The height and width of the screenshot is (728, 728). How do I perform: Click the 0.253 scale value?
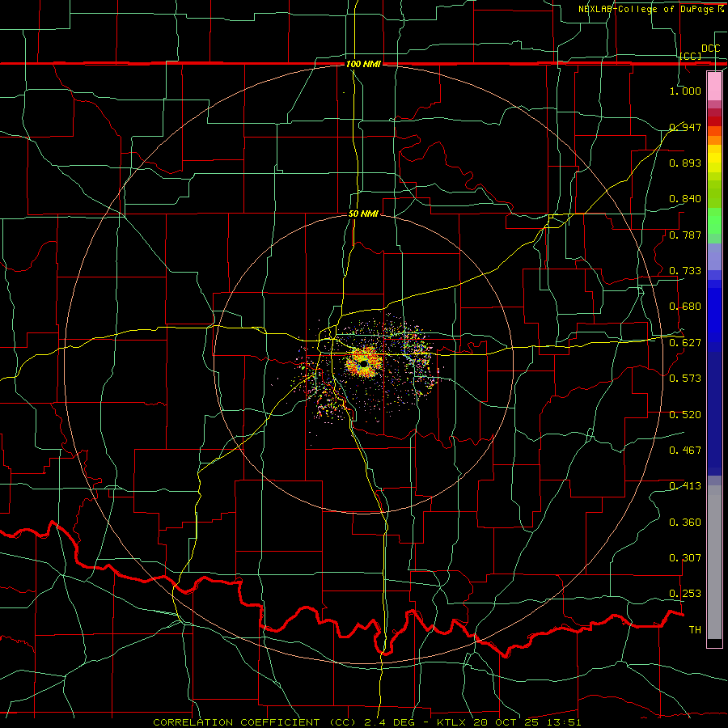(x=685, y=594)
